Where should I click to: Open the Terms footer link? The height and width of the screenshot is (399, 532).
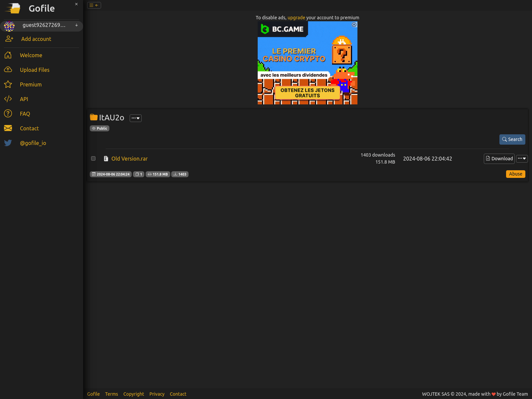(111, 394)
